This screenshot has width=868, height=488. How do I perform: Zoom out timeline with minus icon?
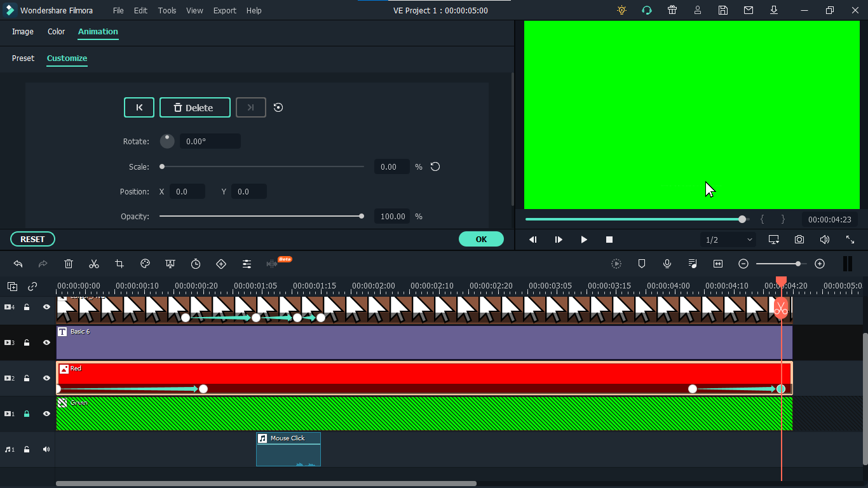[743, 264]
